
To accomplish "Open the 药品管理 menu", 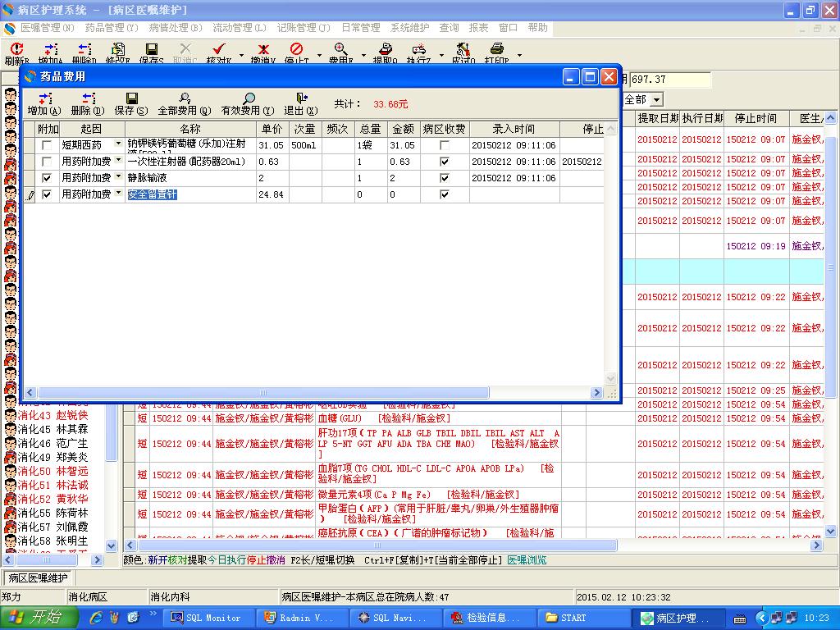I will (x=112, y=28).
